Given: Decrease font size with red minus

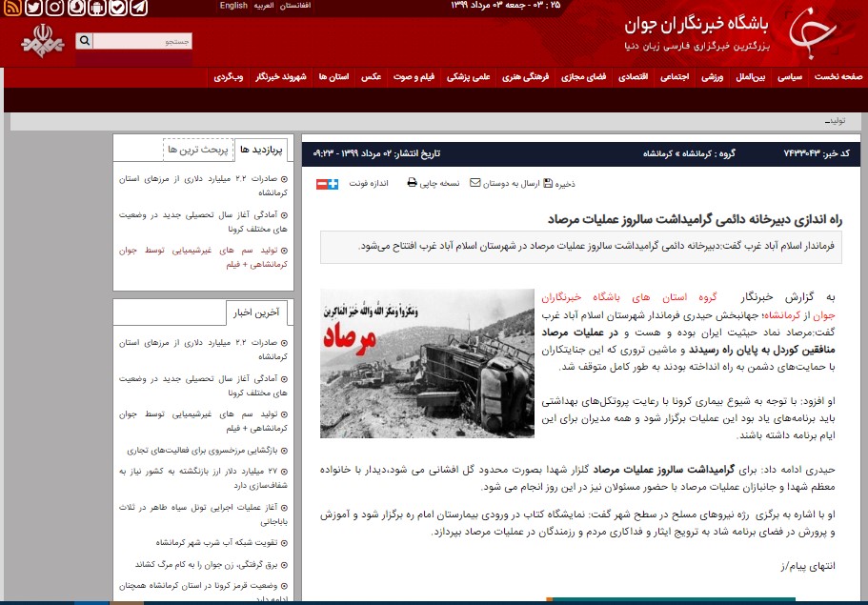Looking at the screenshot, I should pos(322,184).
